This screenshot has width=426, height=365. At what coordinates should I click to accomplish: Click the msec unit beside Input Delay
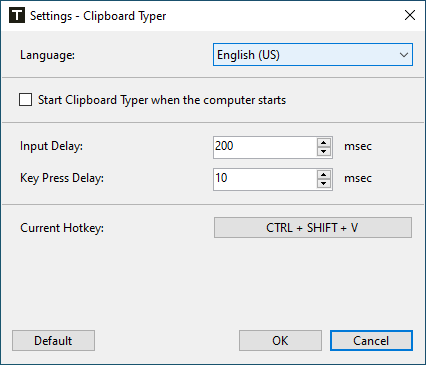[x=358, y=146]
